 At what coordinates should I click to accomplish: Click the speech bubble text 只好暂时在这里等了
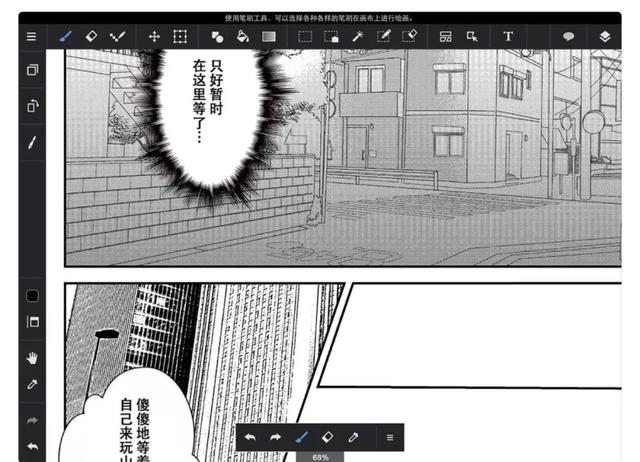click(208, 100)
